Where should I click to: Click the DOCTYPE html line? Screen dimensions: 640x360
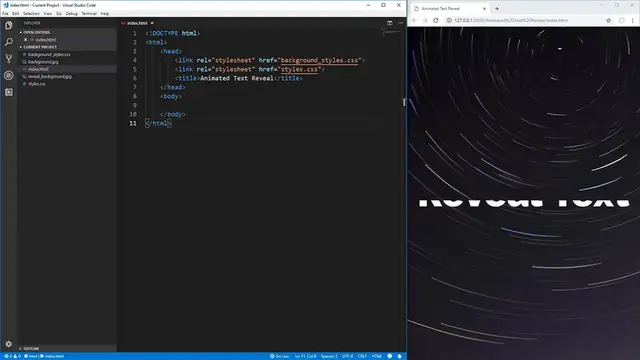(x=173, y=33)
